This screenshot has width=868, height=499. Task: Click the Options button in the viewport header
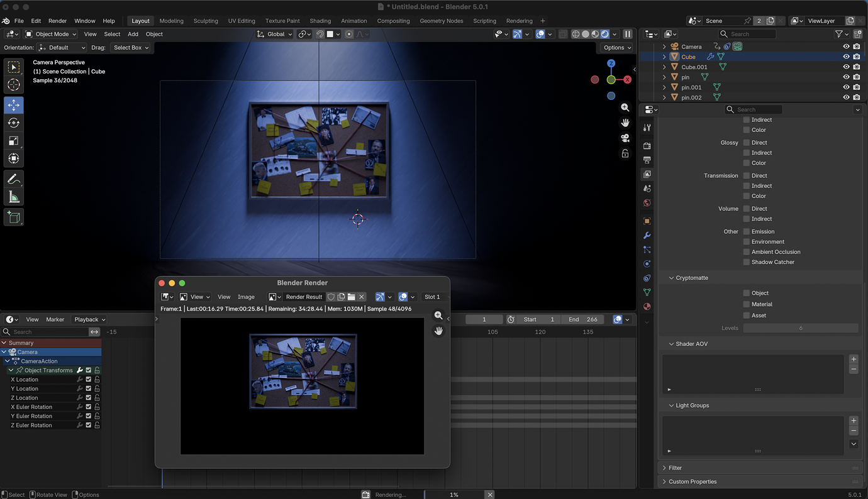coord(616,47)
